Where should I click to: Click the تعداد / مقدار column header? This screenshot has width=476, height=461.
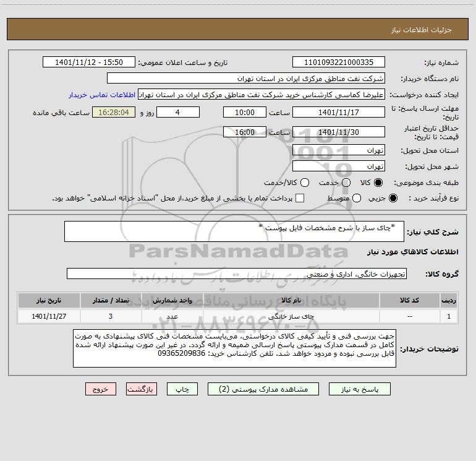[111, 301]
